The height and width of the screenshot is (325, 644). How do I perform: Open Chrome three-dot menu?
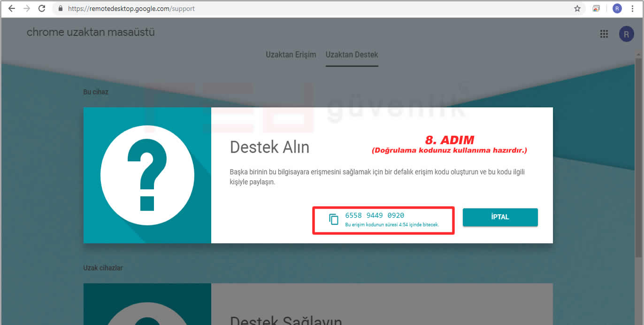click(633, 8)
